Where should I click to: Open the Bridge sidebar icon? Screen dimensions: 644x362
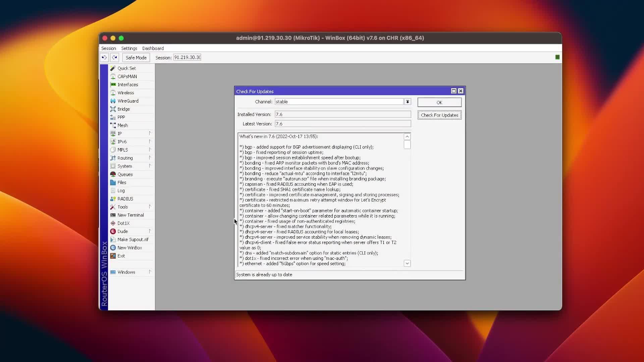[113, 109]
